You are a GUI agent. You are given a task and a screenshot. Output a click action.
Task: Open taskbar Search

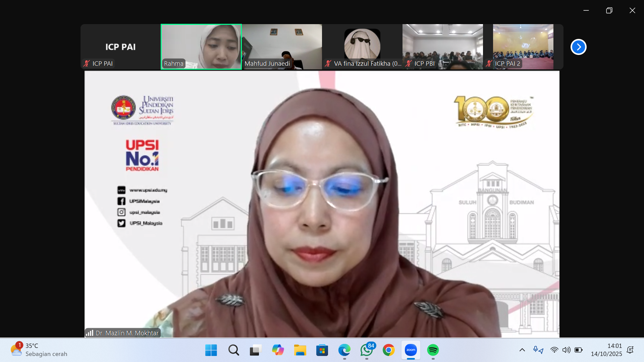coord(233,350)
